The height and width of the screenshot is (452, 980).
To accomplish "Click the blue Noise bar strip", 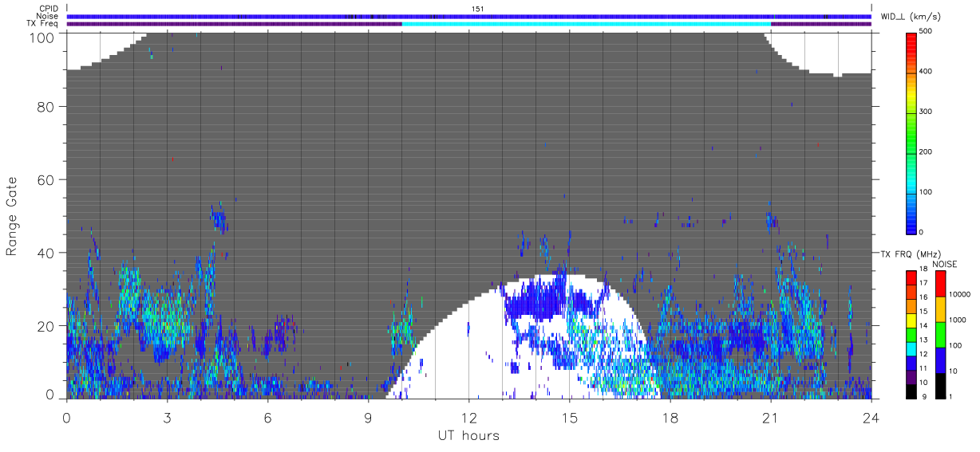I will tap(469, 16).
